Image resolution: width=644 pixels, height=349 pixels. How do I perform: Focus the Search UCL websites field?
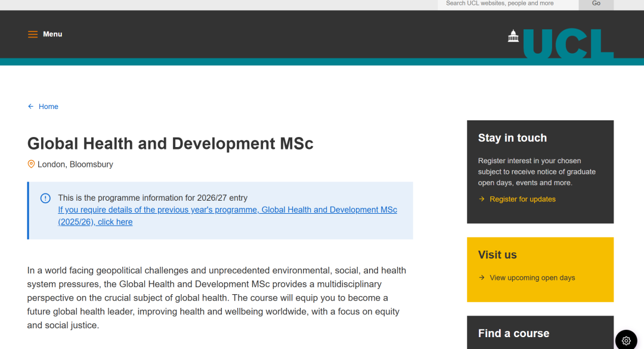(508, 4)
